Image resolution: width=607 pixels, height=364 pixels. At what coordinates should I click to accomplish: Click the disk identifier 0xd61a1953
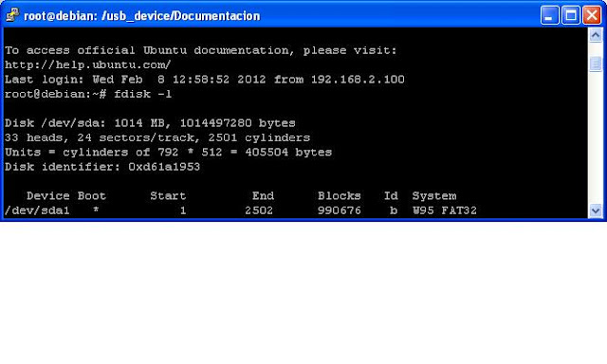click(x=164, y=167)
